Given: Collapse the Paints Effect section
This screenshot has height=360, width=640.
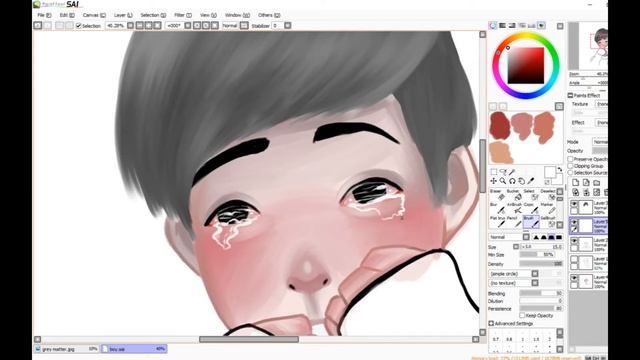Looking at the screenshot, I should pyautogui.click(x=570, y=96).
